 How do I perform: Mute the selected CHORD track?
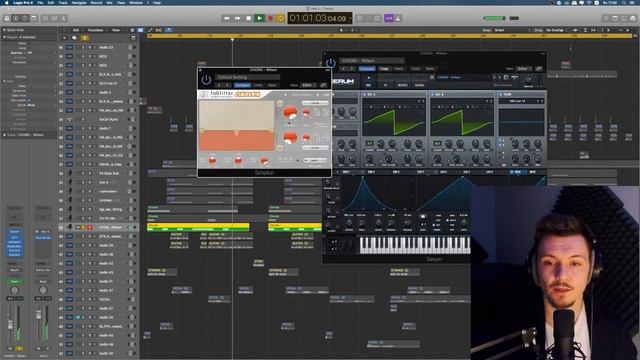coord(78,227)
